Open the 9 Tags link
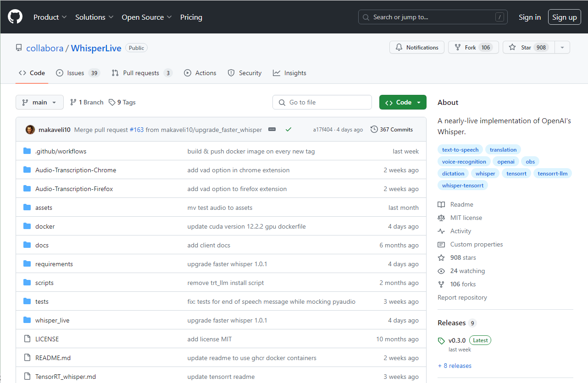588x383 pixels. point(122,102)
